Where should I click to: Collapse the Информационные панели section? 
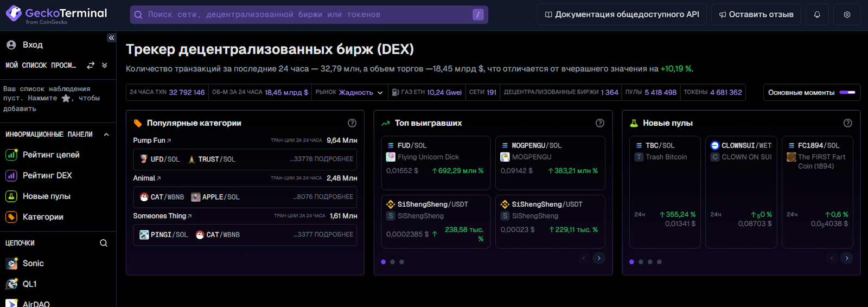point(106,135)
